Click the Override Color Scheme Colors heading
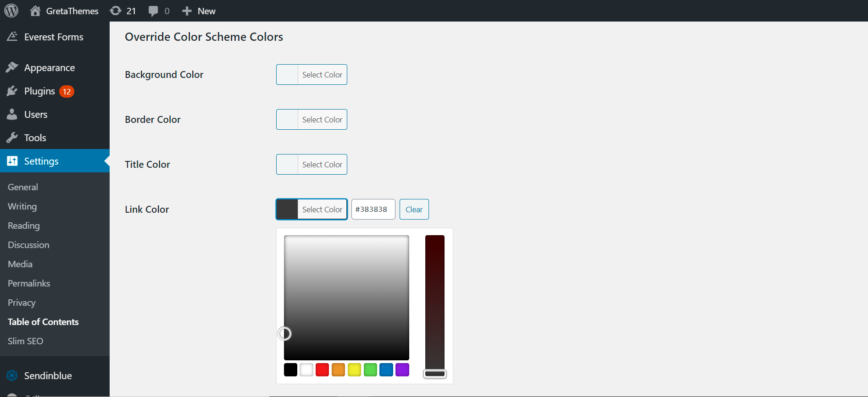The width and height of the screenshot is (868, 397). click(x=204, y=37)
